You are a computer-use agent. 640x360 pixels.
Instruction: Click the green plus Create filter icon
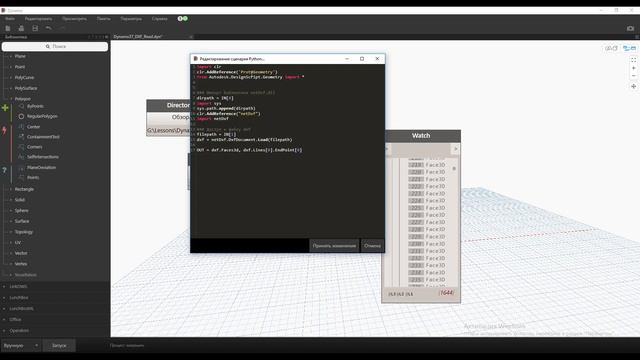click(5, 108)
